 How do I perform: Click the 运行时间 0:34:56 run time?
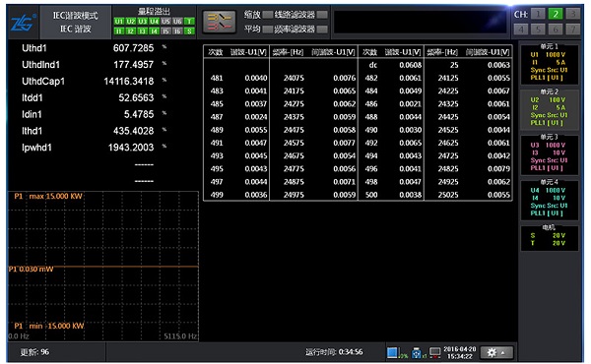[x=334, y=352]
